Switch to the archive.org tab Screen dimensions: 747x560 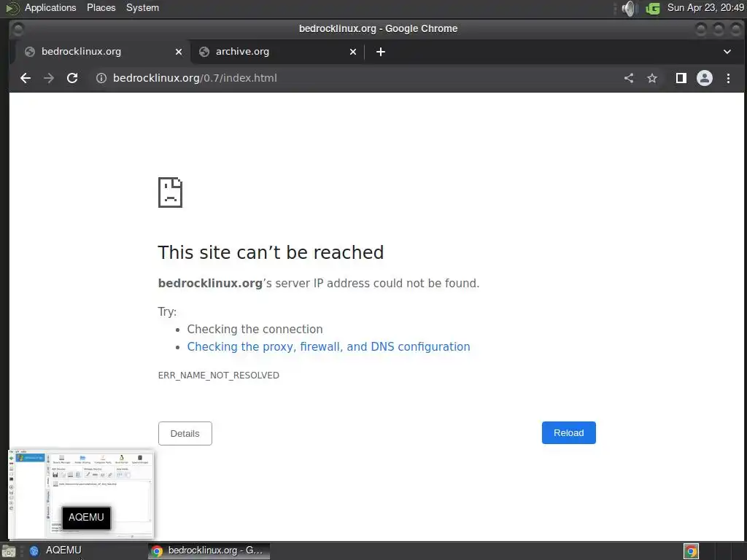tap(278, 52)
